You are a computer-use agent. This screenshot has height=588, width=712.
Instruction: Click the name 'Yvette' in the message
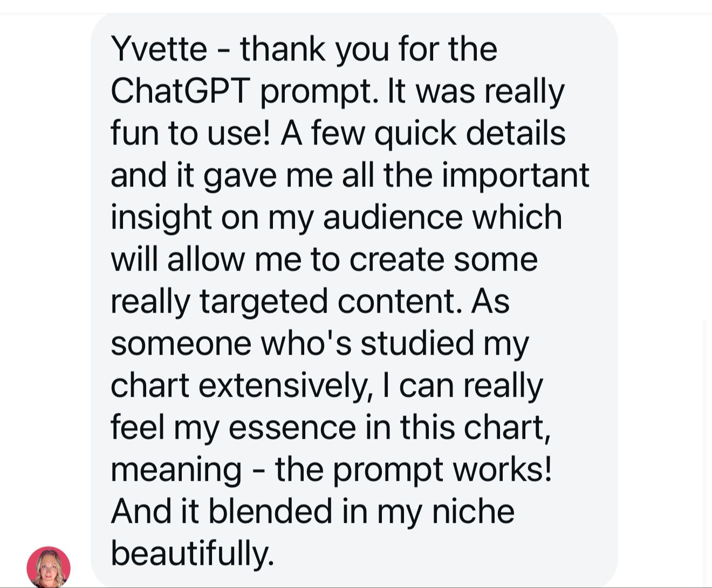point(159,49)
